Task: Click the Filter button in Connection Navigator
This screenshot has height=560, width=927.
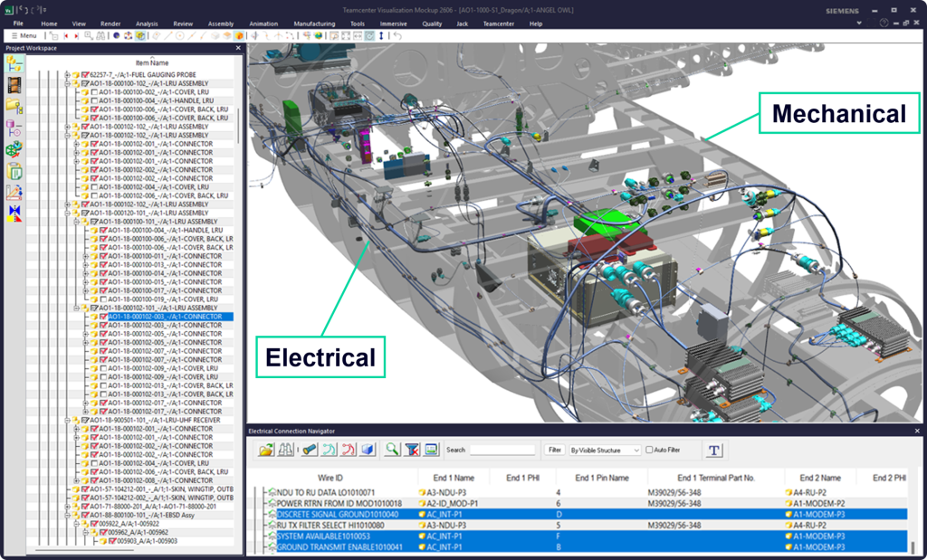Action: point(555,451)
